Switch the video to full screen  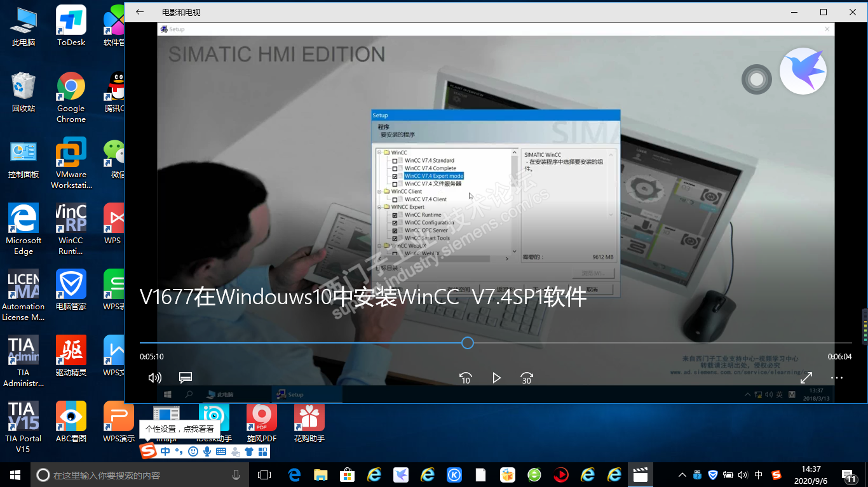[x=806, y=378]
